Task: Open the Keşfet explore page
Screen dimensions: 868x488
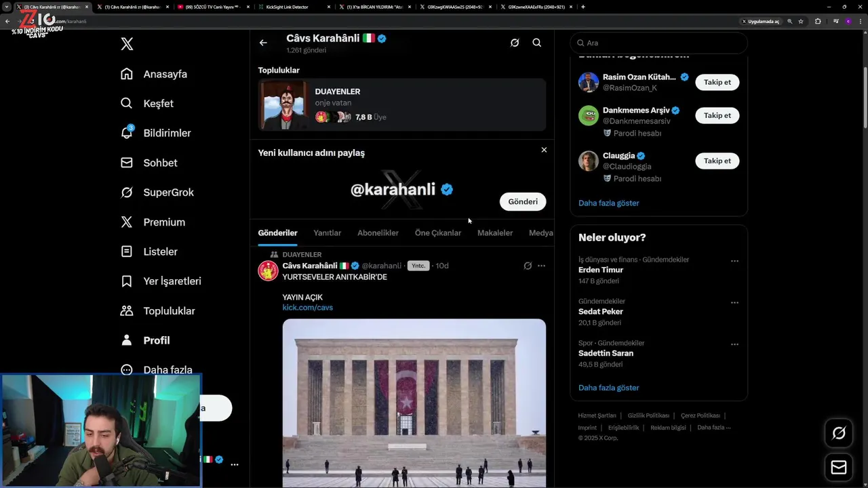Action: pyautogui.click(x=146, y=104)
